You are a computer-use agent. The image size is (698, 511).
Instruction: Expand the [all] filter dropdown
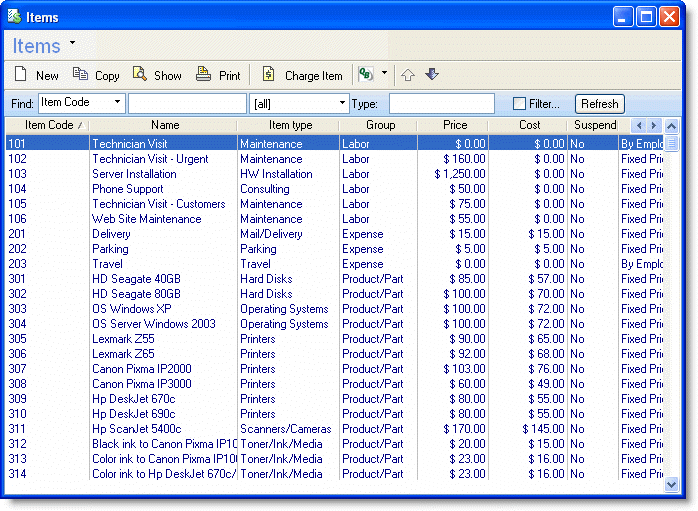pos(342,103)
